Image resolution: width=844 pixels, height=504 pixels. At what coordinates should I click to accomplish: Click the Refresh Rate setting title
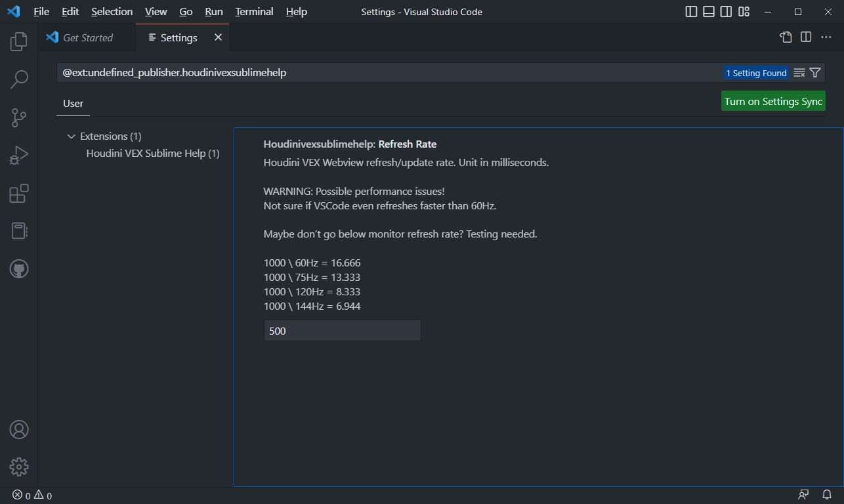coord(350,144)
